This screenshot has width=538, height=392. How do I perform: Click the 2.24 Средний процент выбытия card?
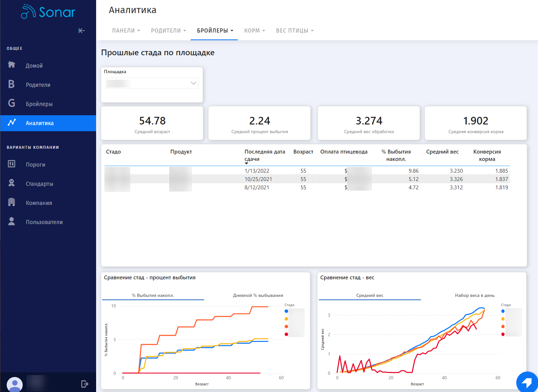(260, 123)
